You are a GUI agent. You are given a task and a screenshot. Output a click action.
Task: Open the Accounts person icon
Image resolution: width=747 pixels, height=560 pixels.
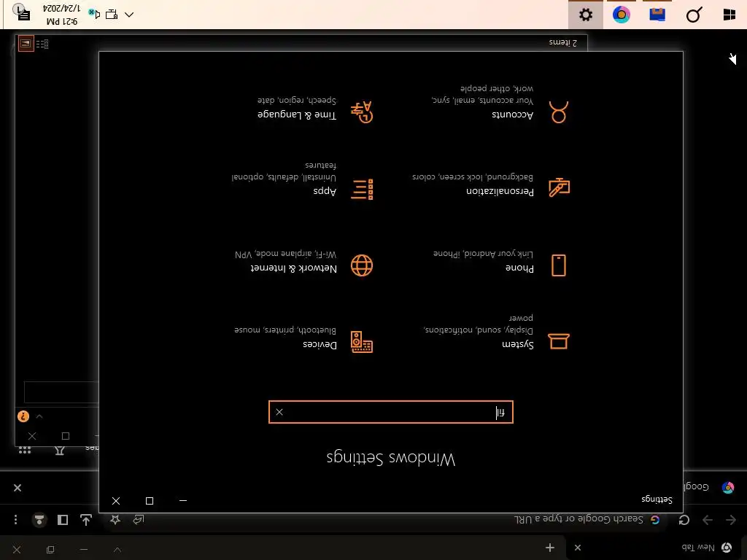558,112
